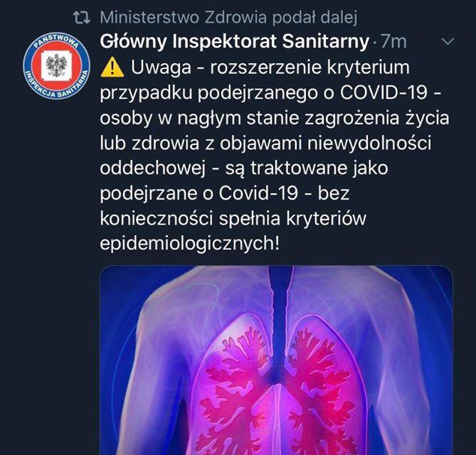Click the word niewydolności in the tweet
Screen dimensions: 476x455
(x=369, y=143)
